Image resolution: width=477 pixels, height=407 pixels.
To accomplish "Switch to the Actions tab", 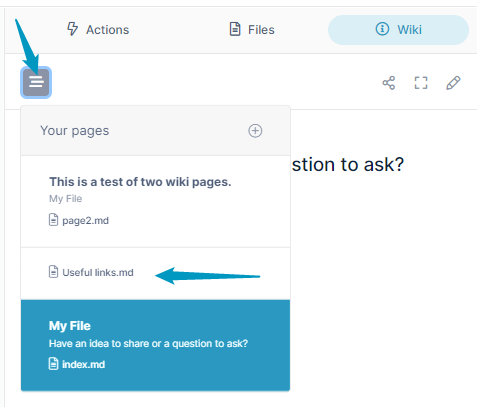I will point(98,30).
